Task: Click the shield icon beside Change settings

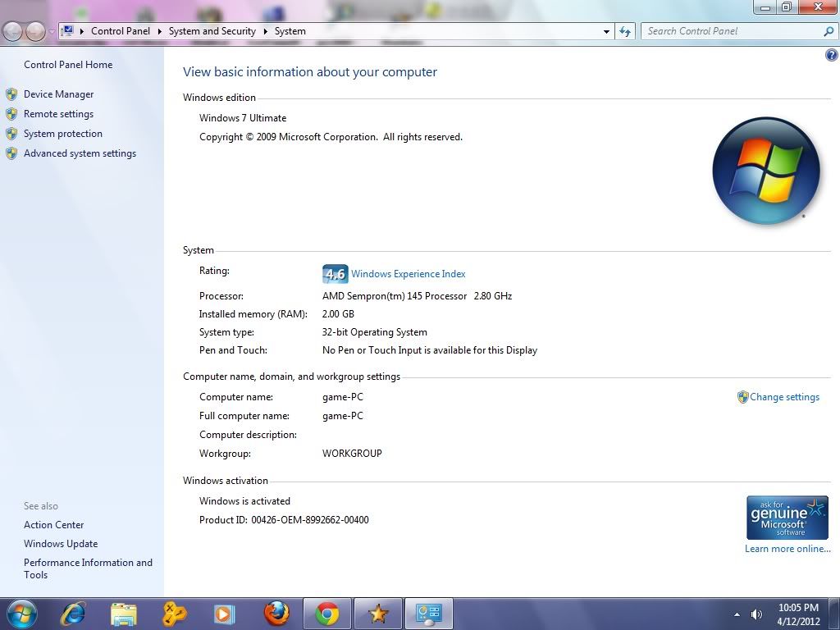Action: 742,397
